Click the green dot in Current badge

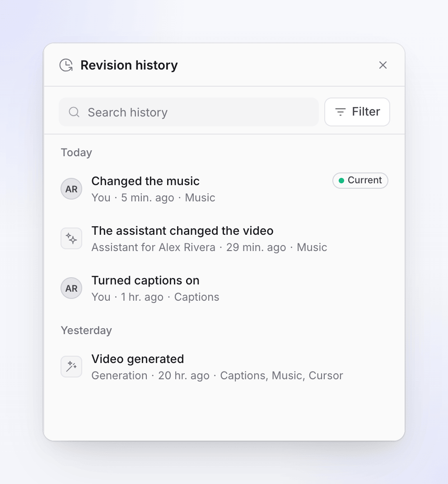[341, 181]
